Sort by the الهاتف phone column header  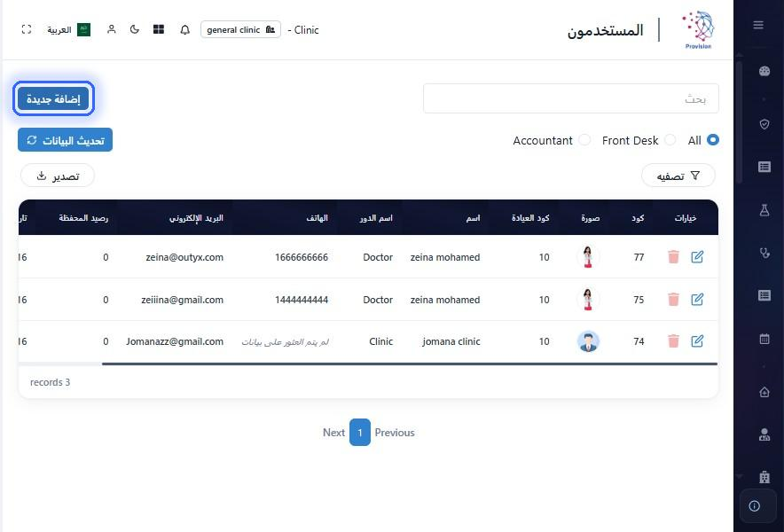pos(317,218)
